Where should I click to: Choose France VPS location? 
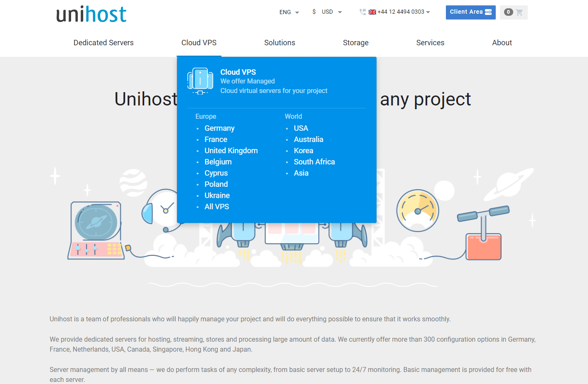tap(216, 139)
